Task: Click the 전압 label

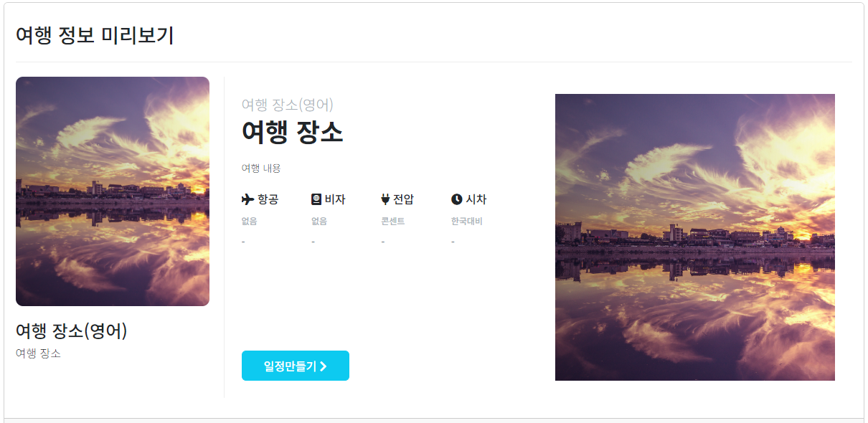Action: [x=403, y=199]
